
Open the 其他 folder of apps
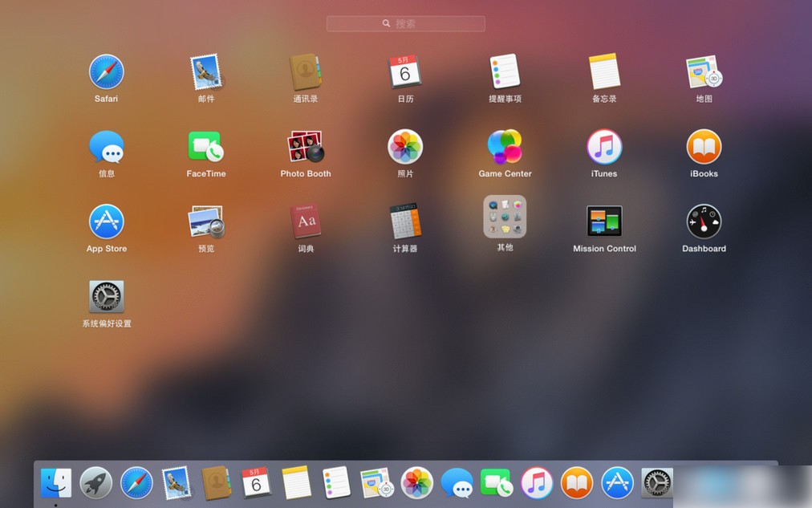tap(505, 217)
